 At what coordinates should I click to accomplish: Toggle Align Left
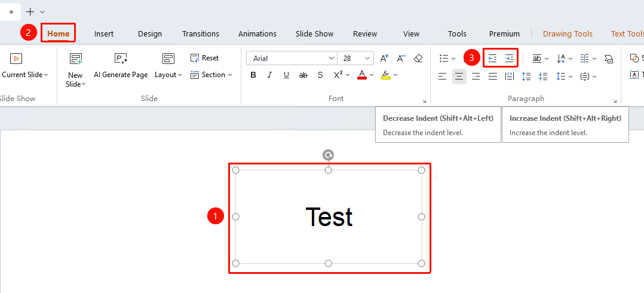pyautogui.click(x=442, y=76)
